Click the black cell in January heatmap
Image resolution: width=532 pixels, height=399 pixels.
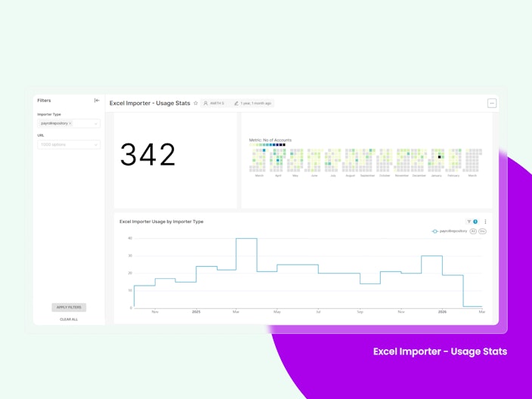439,157
